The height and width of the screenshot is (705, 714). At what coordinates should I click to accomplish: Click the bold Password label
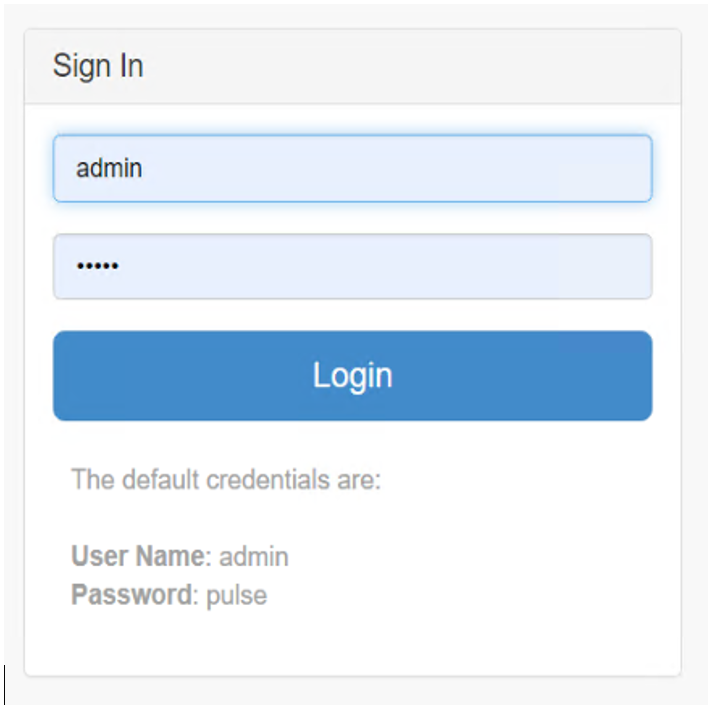point(131,595)
